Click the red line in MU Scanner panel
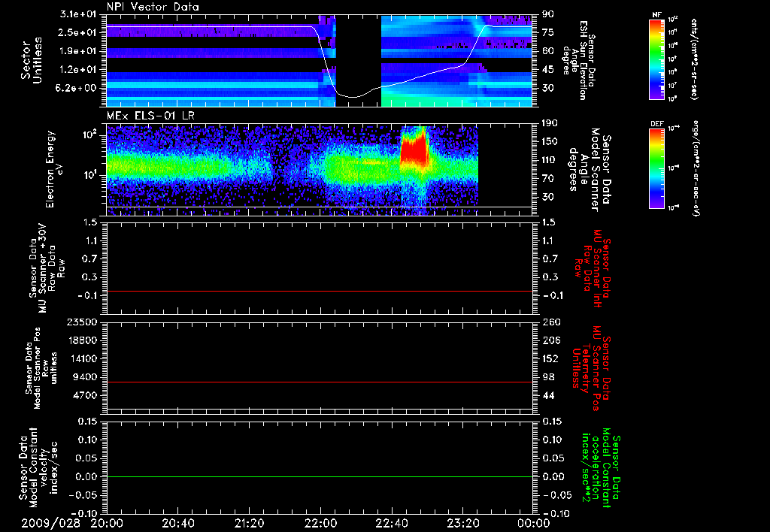This screenshot has width=770, height=532. coord(319,291)
